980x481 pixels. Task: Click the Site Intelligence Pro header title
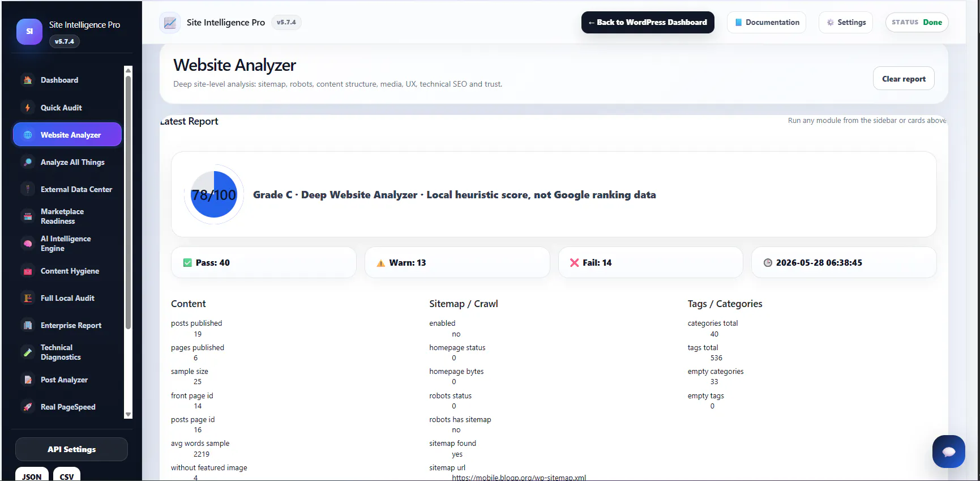coord(226,23)
